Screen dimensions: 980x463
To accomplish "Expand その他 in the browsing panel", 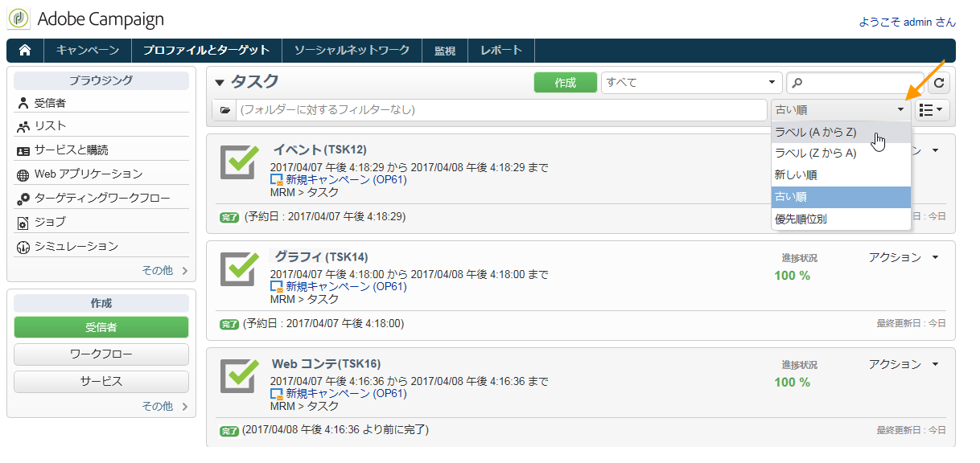I will [165, 271].
